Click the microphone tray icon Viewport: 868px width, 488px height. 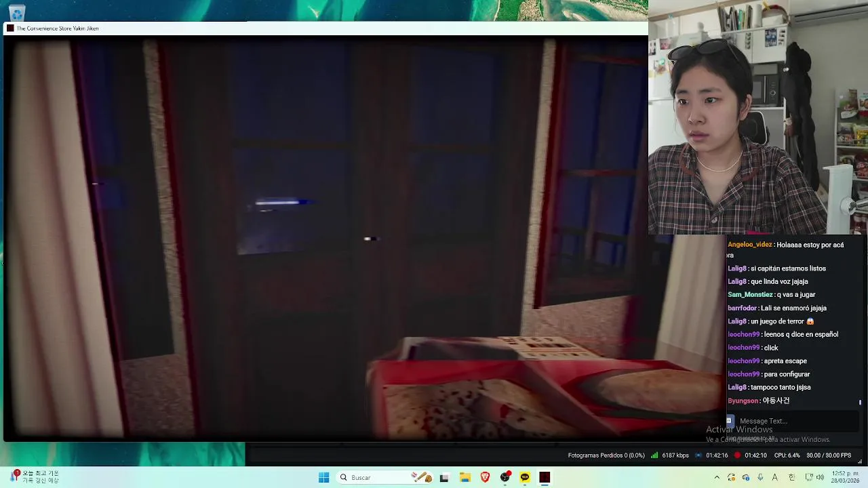760,477
